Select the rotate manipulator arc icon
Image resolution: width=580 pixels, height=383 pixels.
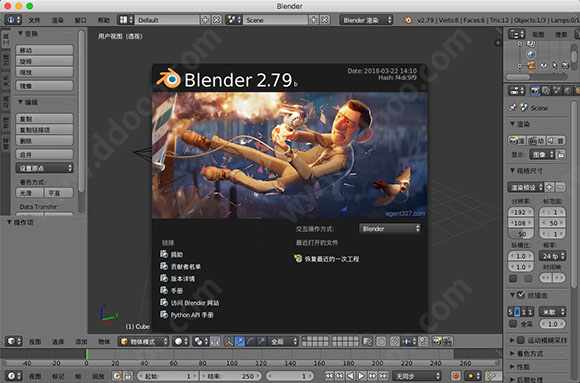250,341
